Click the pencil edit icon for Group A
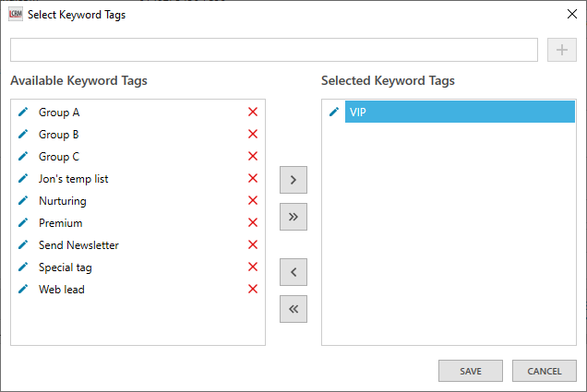Screen dimensions: 587x392 click(23, 113)
